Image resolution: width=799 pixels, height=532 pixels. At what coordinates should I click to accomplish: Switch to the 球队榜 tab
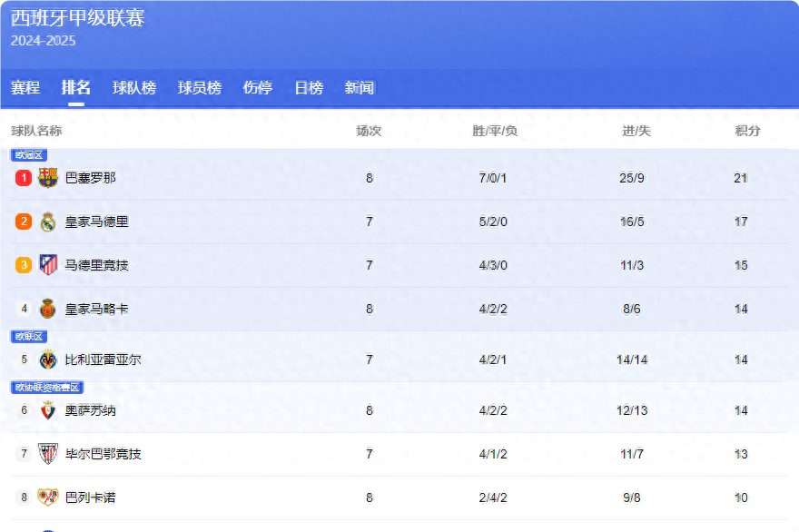point(134,88)
